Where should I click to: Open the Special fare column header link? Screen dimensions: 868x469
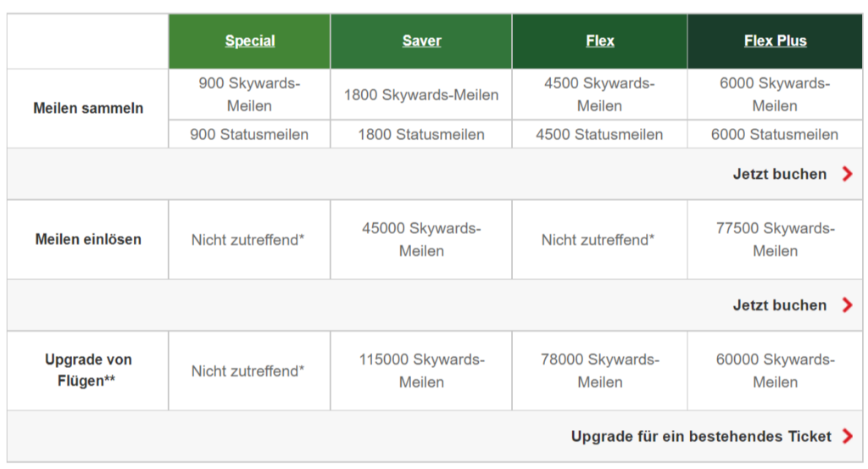pos(250,41)
